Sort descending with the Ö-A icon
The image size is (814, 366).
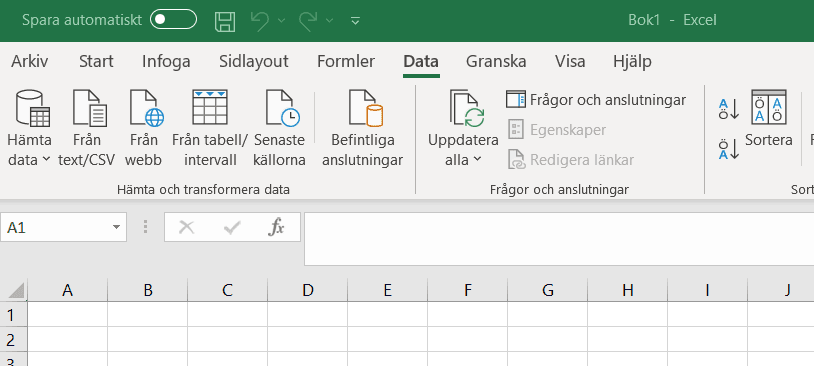(x=729, y=149)
